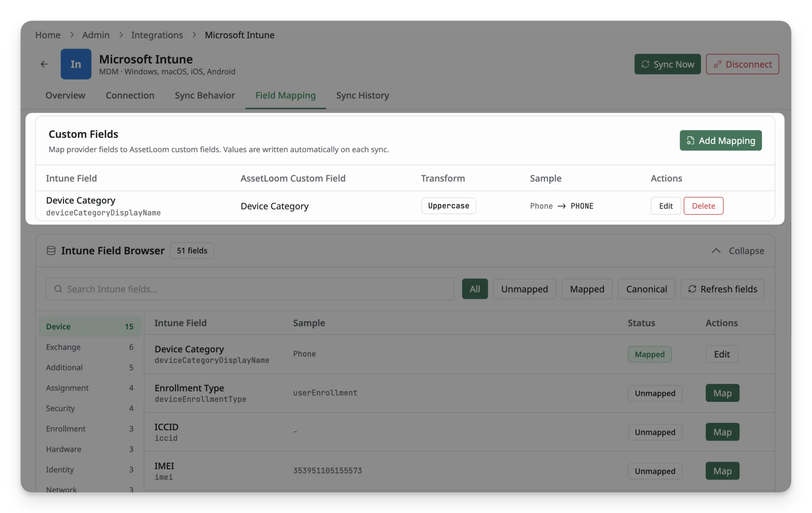Click the Disconnect button
Viewport: 812px width, 513px height.
point(742,64)
